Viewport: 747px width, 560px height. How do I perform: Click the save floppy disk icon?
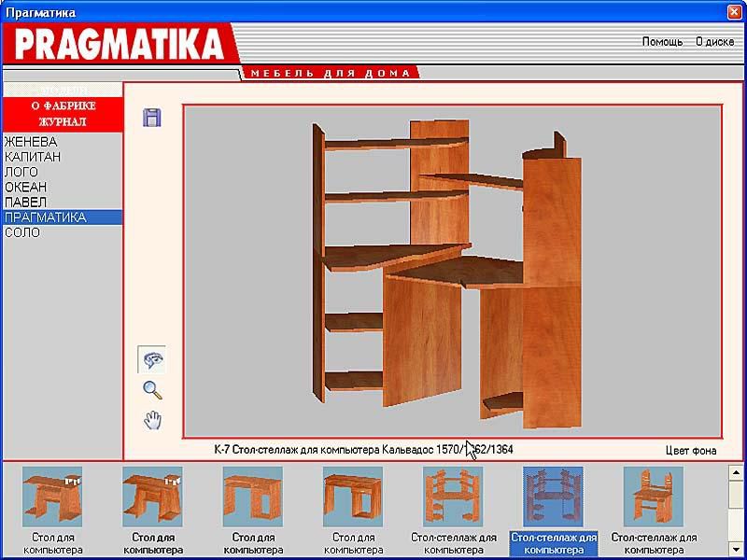151,117
